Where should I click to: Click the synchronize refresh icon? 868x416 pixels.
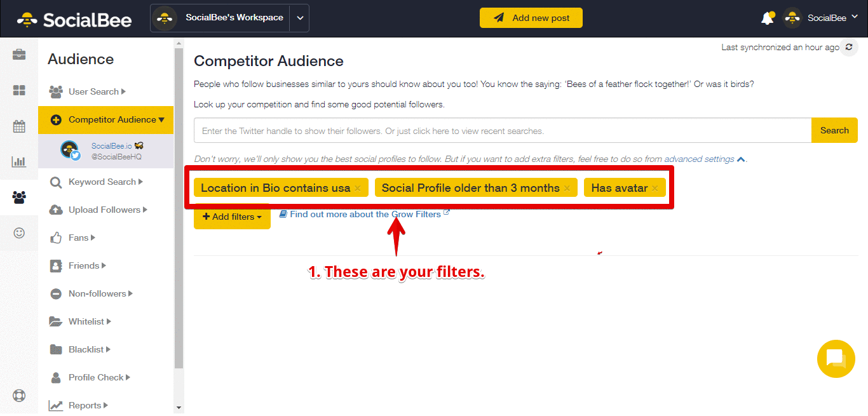(x=848, y=48)
